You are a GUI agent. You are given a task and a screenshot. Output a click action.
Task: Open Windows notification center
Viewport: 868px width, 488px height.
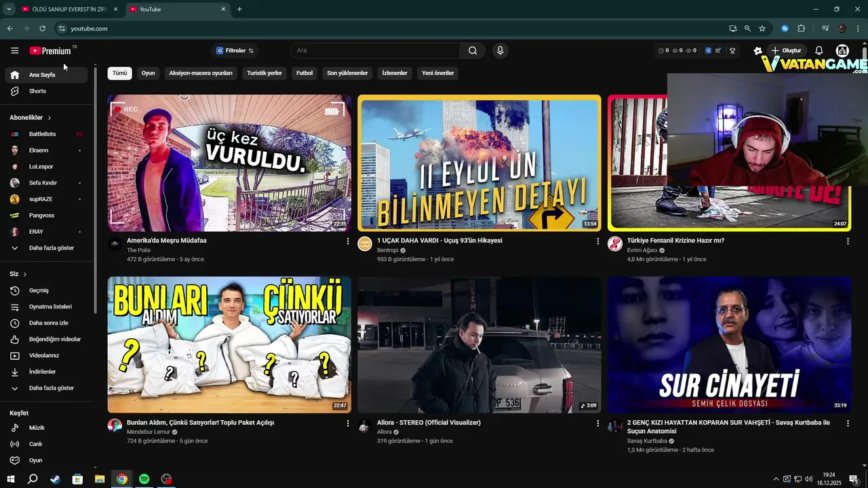854,479
